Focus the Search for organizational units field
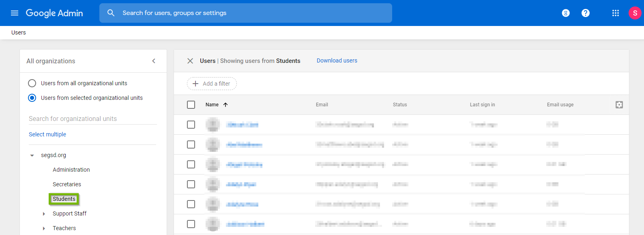Viewport: 644px width, 235px height. [92, 119]
